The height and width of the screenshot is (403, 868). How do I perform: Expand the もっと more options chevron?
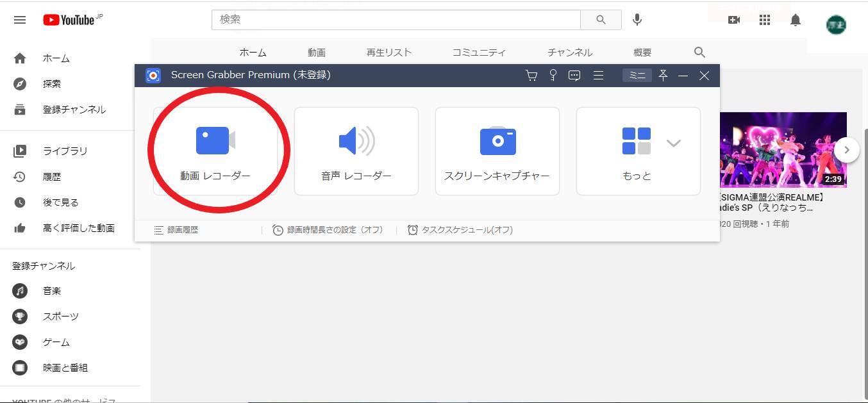pyautogui.click(x=673, y=143)
